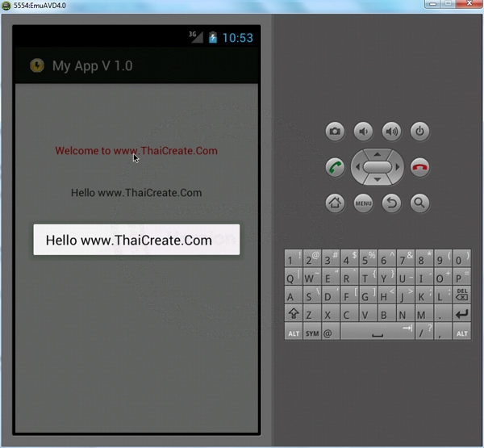Click the emulator window title bar icon

click(x=6, y=6)
